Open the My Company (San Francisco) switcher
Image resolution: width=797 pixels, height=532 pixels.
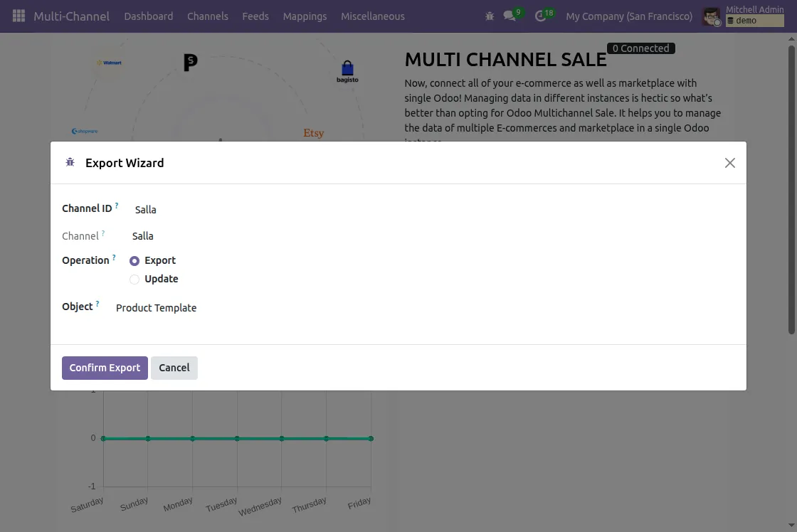[628, 16]
